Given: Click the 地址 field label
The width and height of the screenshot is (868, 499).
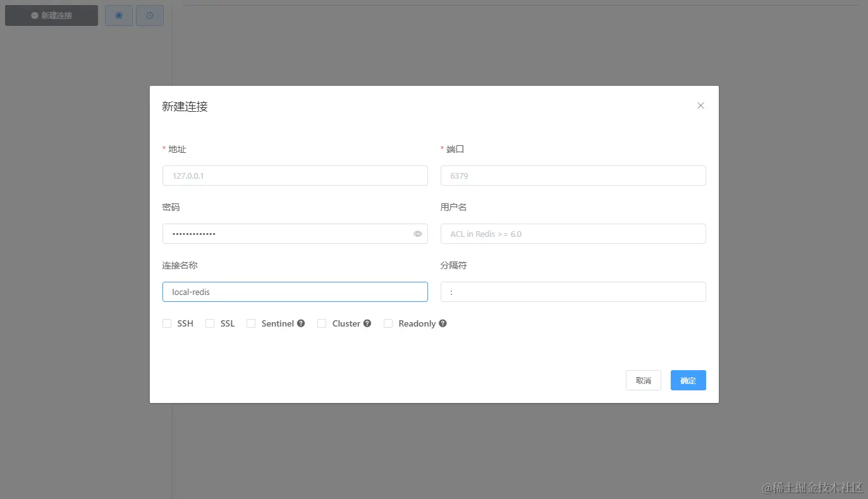Looking at the screenshot, I should (177, 149).
